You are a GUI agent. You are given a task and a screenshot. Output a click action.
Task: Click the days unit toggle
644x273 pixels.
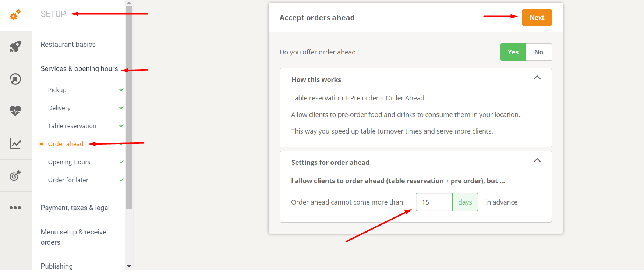click(465, 202)
